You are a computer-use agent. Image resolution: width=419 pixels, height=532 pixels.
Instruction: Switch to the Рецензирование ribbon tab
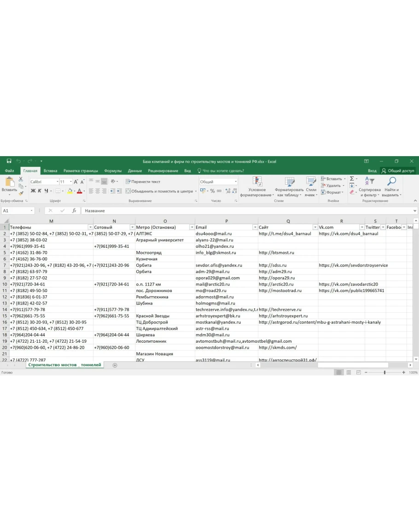[x=163, y=171]
